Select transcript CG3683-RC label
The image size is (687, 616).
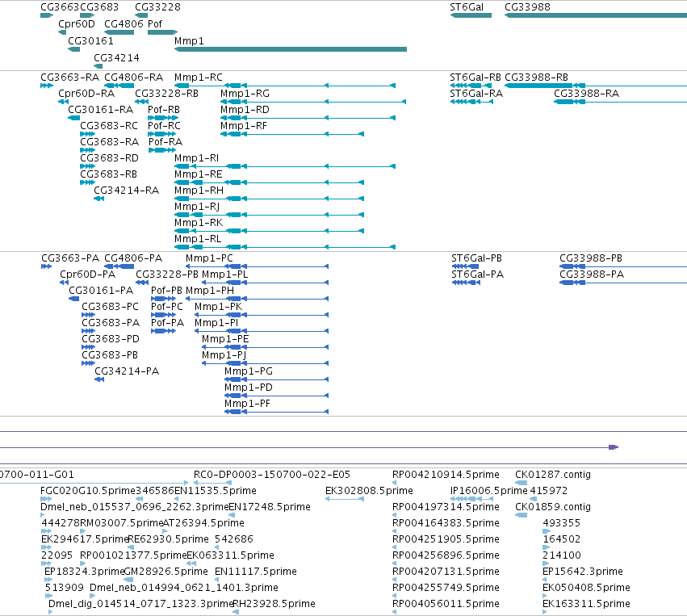coord(109,126)
